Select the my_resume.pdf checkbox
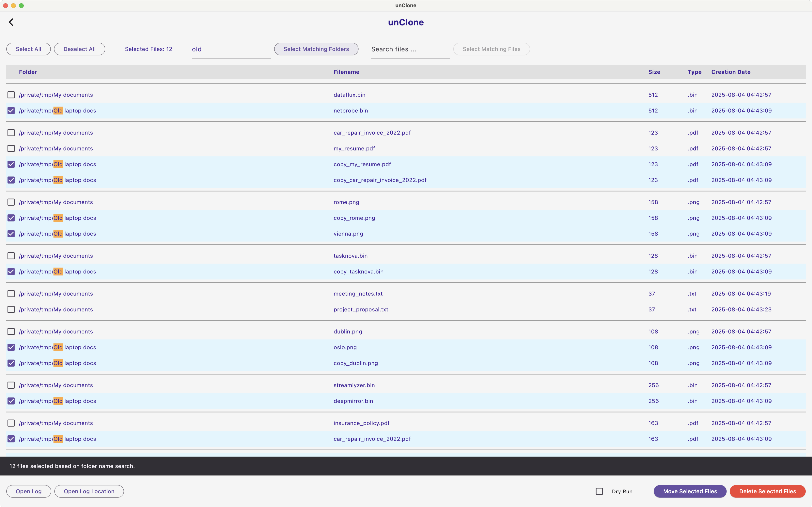 tap(11, 149)
